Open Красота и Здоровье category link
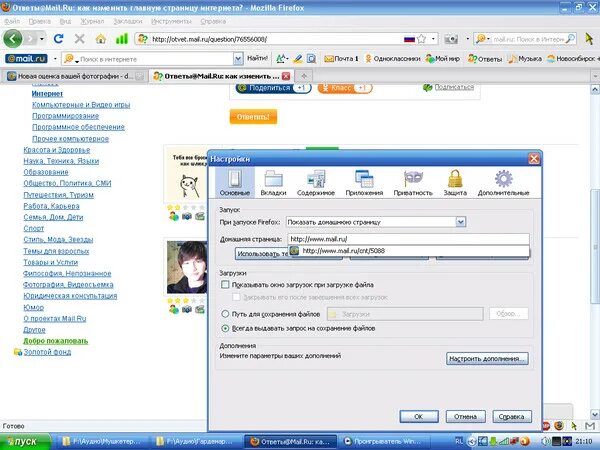Viewport: 600px width, 450px height. pos(57,150)
